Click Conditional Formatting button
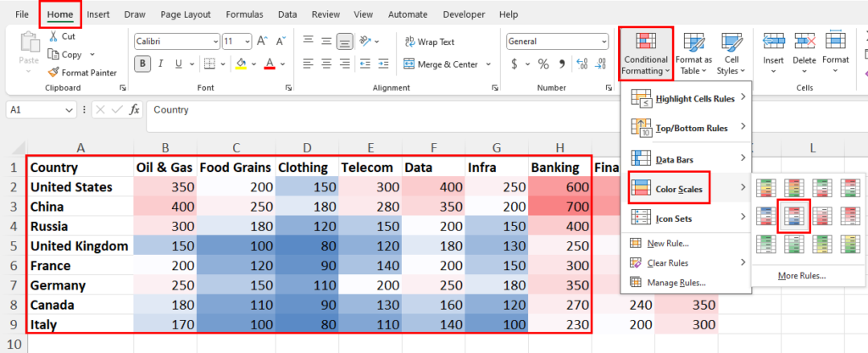Viewport: 868px width, 353px height. pos(645,53)
